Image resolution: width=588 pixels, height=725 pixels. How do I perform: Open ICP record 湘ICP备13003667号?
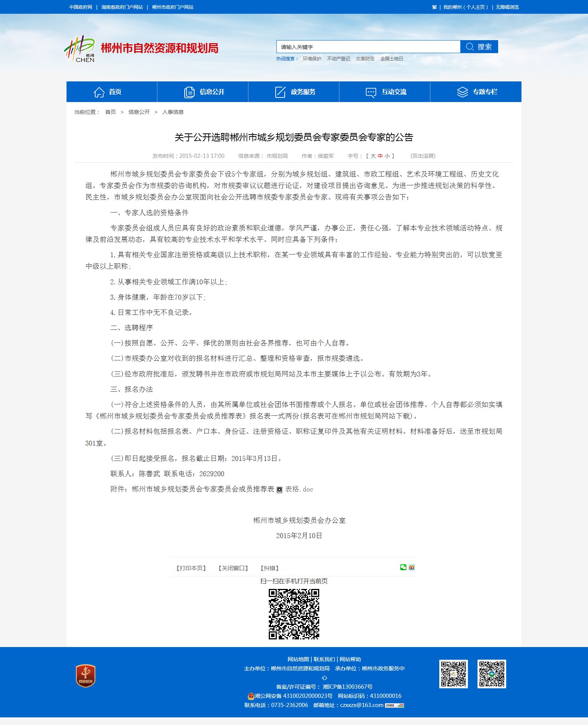[348, 687]
